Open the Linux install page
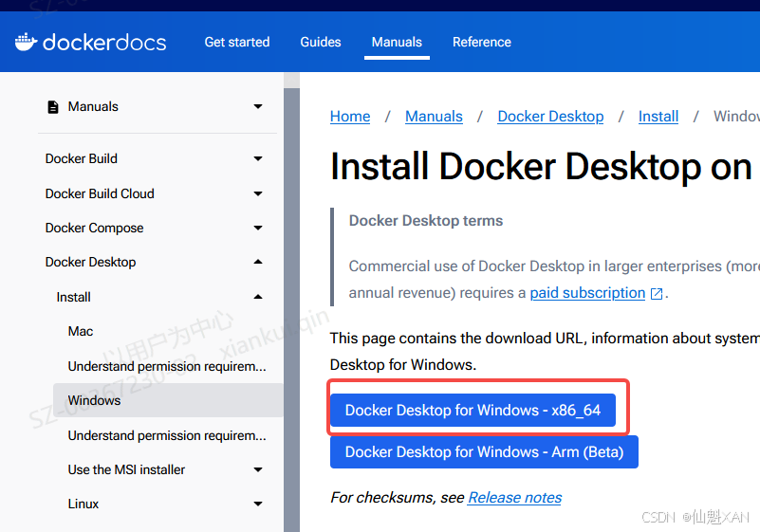This screenshot has height=532, width=760. click(x=83, y=504)
